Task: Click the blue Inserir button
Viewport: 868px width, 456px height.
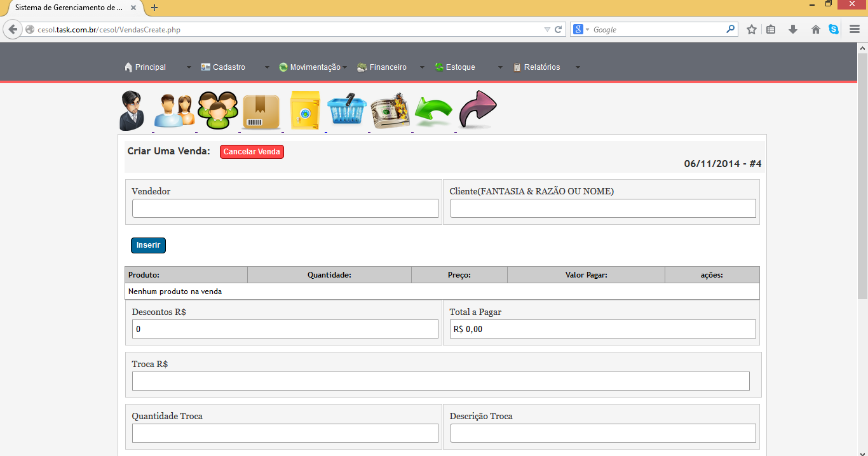Action: point(148,245)
